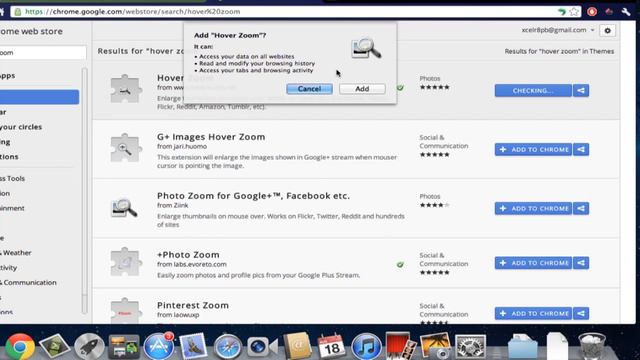Select the Apps sidebar category
Screen dimensions: 640x360
(x=8, y=76)
